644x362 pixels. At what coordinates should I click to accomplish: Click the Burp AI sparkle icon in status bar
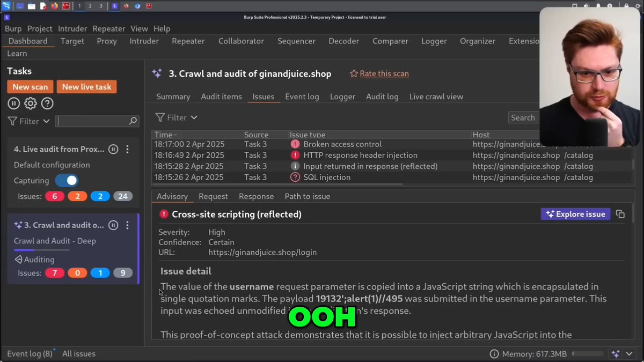pos(616,354)
